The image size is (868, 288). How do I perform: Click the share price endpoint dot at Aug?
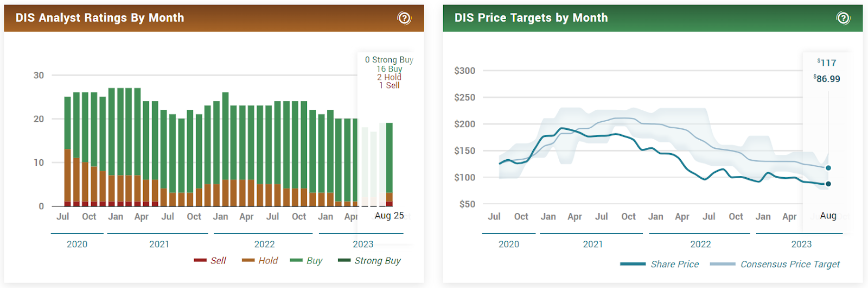(828, 184)
